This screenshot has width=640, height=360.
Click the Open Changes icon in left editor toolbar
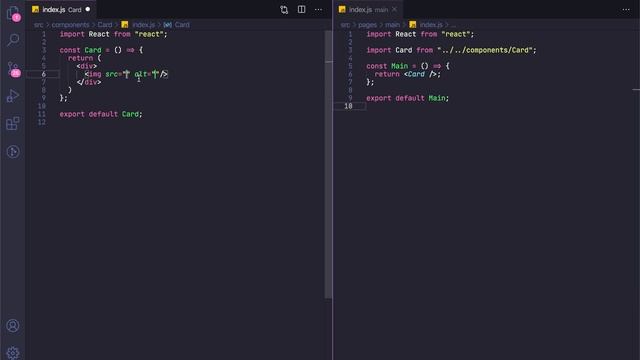pos(284,9)
